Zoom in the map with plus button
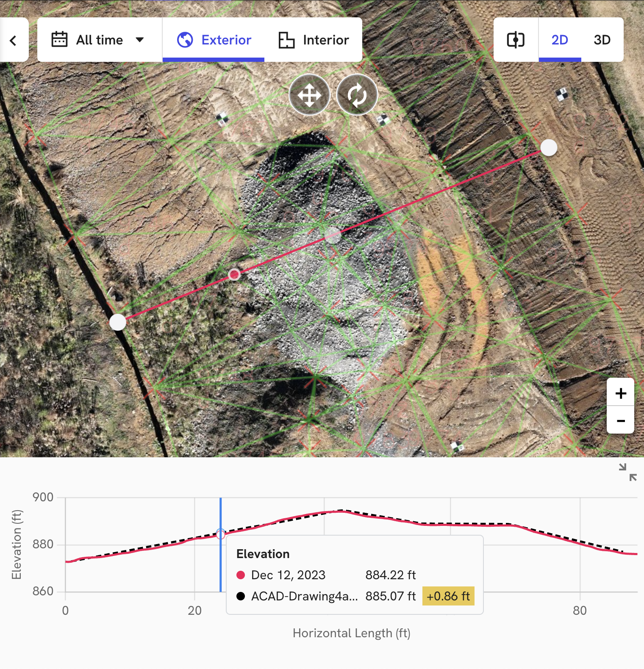The width and height of the screenshot is (644, 669). pos(621,393)
